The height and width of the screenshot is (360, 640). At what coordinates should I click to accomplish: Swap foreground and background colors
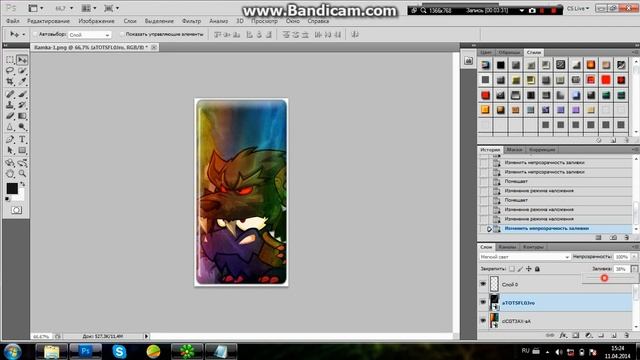pyautogui.click(x=22, y=184)
